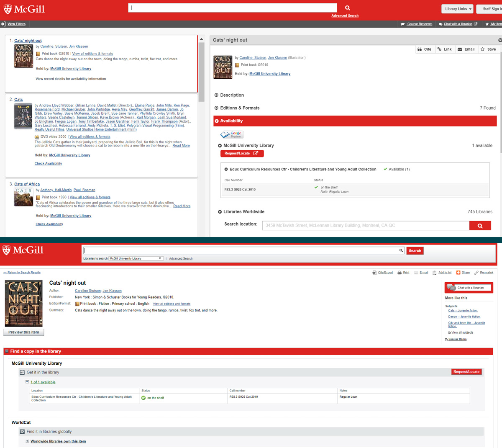Click Cite/Export on the classic record page
This screenshot has height=448, width=502.
click(x=382, y=273)
